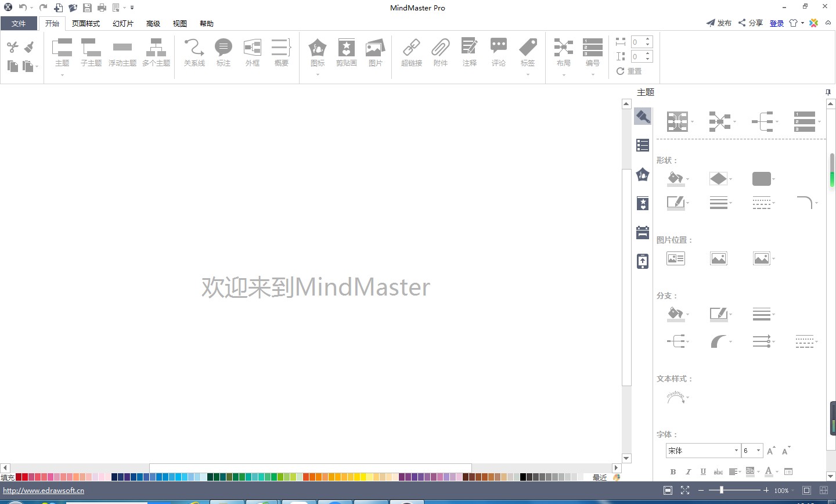The height and width of the screenshot is (504, 836).
Task: Open the outline list panel in sidebar
Action: tap(643, 145)
